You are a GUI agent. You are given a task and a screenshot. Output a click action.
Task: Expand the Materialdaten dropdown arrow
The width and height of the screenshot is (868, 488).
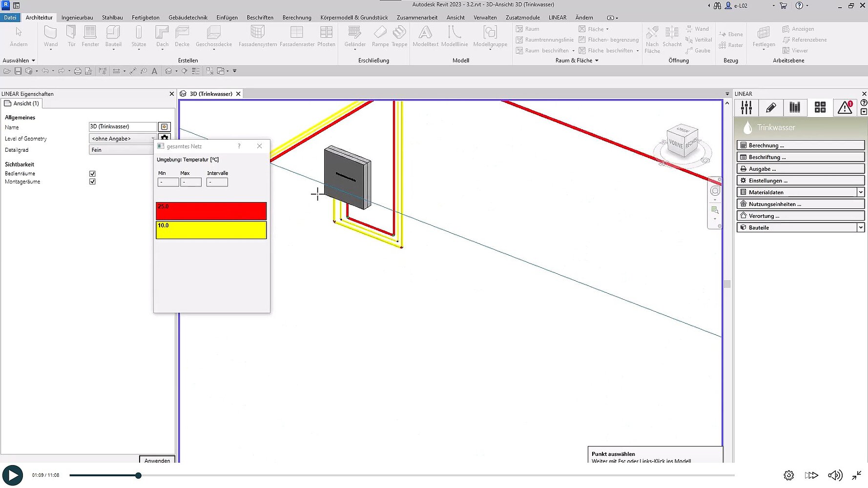[860, 192]
